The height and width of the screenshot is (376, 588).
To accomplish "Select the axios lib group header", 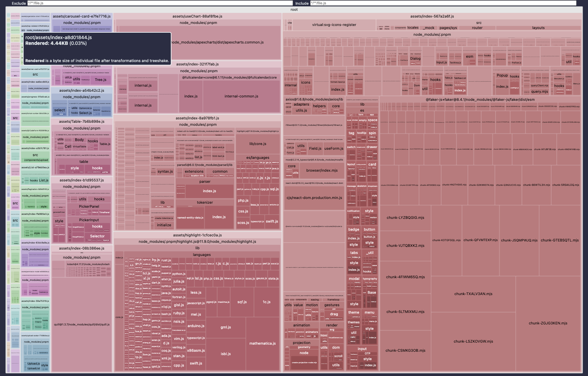I will [314, 99].
